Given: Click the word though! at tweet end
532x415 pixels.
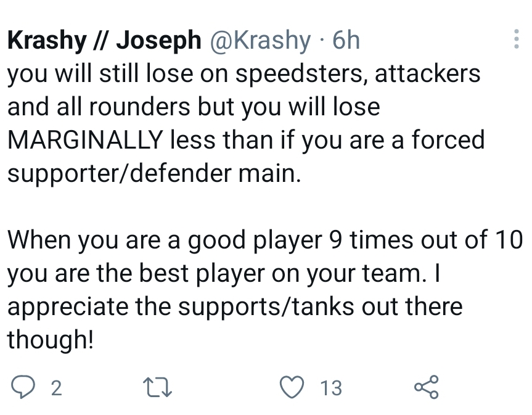Looking at the screenshot, I should [x=50, y=340].
